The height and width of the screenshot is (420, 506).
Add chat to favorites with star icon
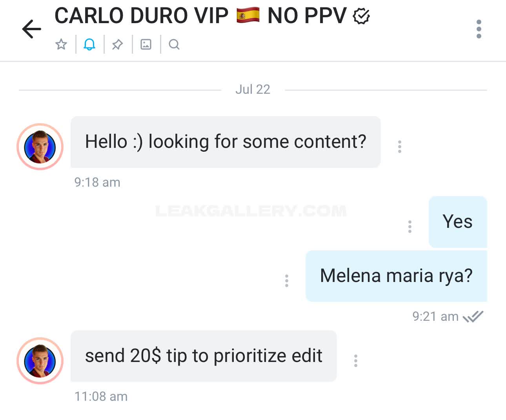tap(61, 44)
